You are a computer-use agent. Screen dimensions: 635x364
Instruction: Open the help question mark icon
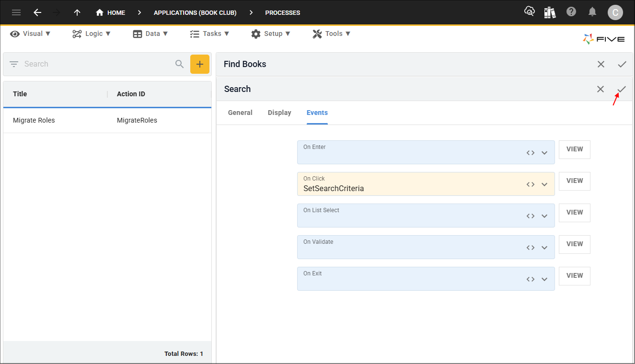pyautogui.click(x=571, y=12)
